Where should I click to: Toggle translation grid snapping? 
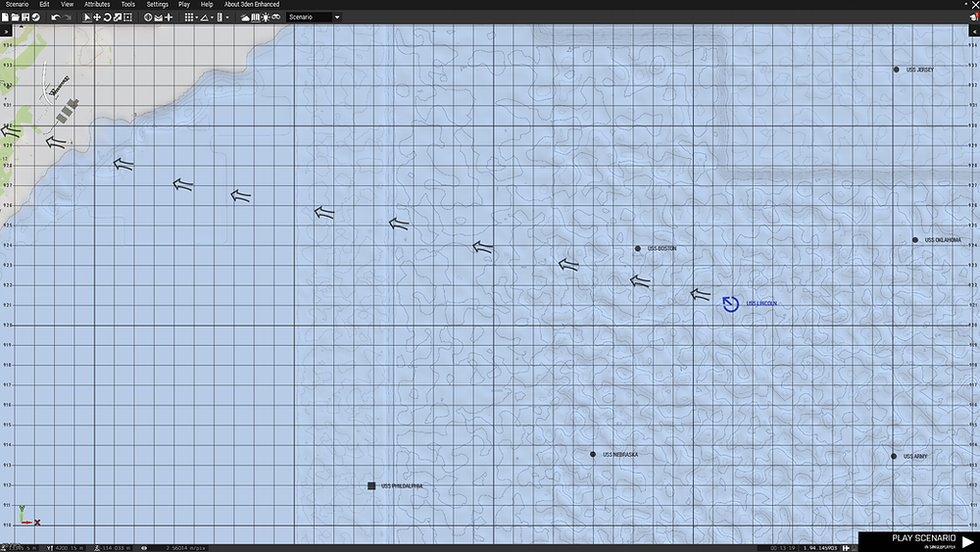pyautogui.click(x=188, y=18)
